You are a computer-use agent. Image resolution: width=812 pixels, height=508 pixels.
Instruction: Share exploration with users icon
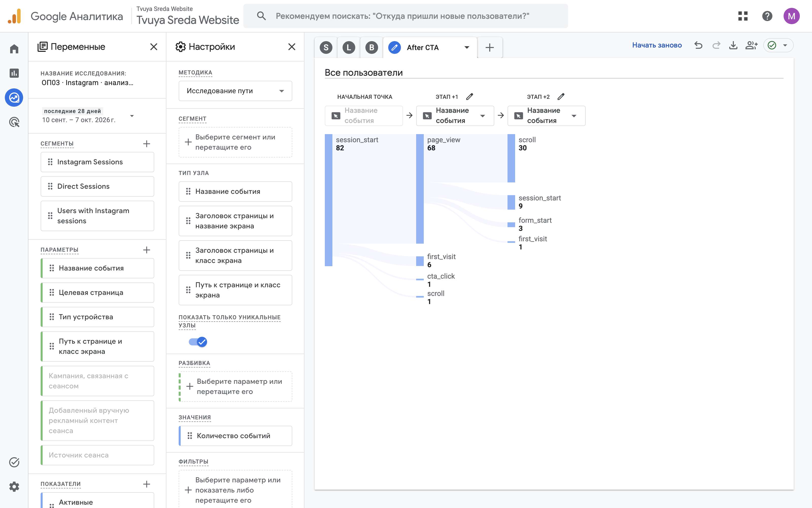tap(752, 45)
